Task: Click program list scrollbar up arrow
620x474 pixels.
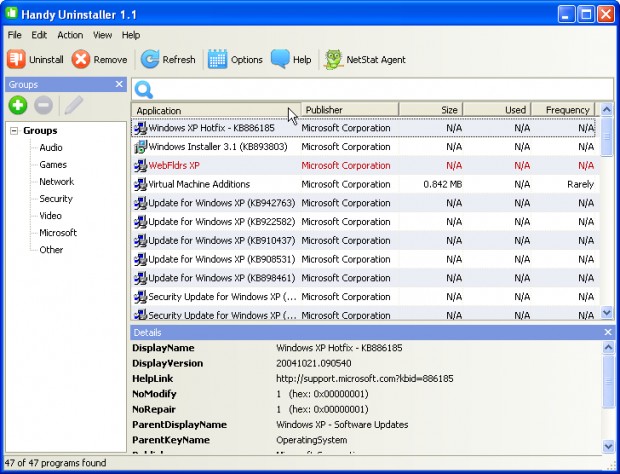Action: point(607,110)
